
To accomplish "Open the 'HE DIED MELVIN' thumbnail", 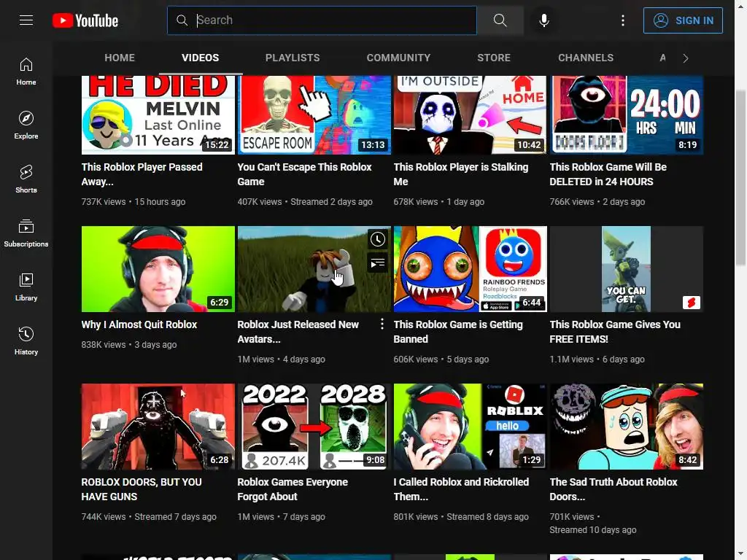I will coord(158,114).
